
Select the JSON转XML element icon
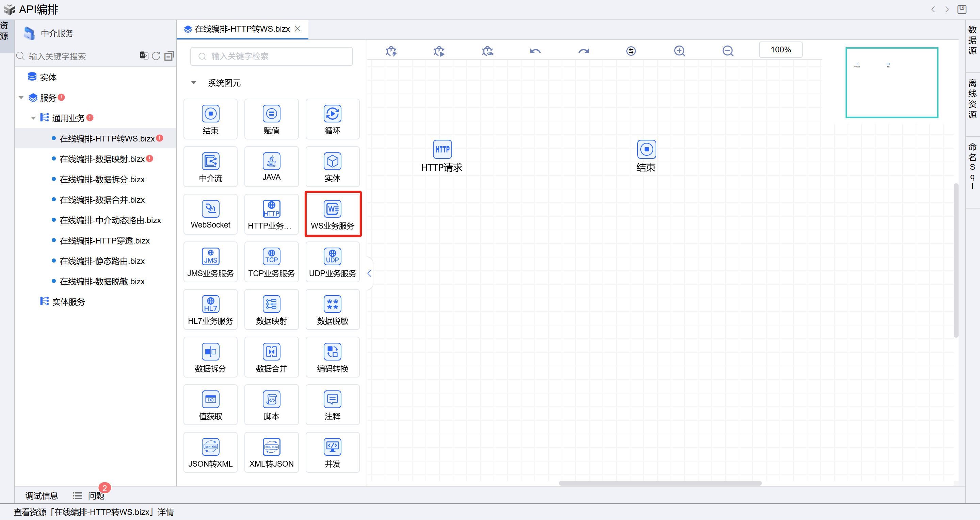pyautogui.click(x=210, y=447)
